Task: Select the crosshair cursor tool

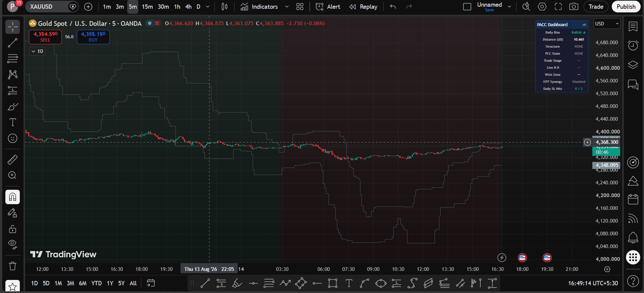Action: pyautogui.click(x=13, y=27)
